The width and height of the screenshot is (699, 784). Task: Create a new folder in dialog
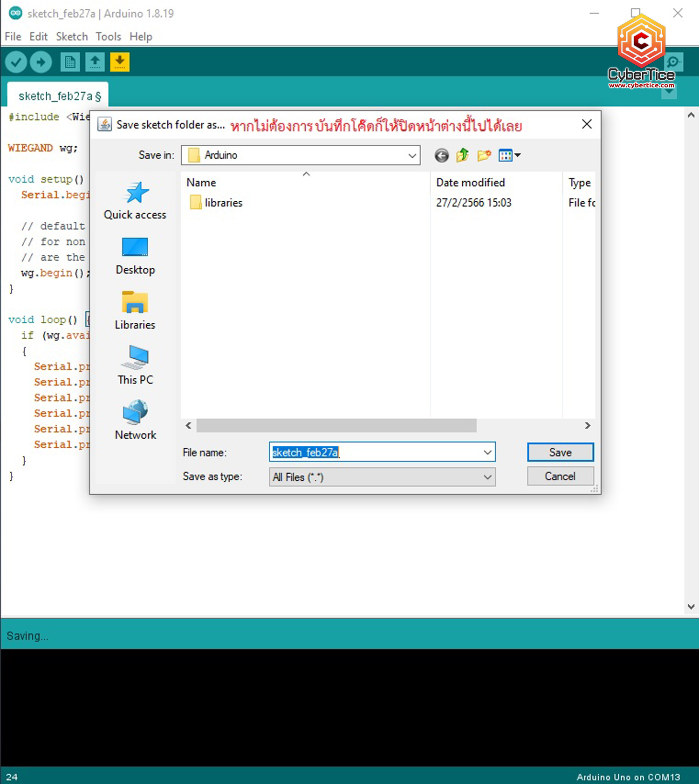(484, 155)
